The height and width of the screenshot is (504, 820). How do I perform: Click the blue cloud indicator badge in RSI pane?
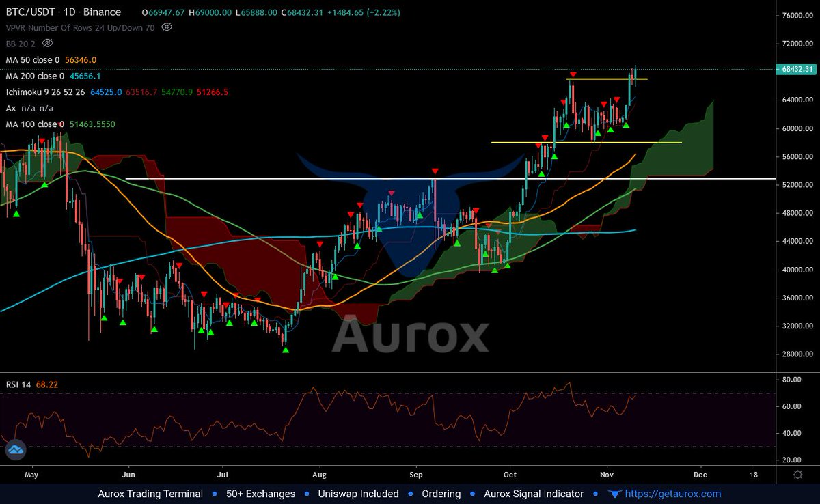point(15,450)
